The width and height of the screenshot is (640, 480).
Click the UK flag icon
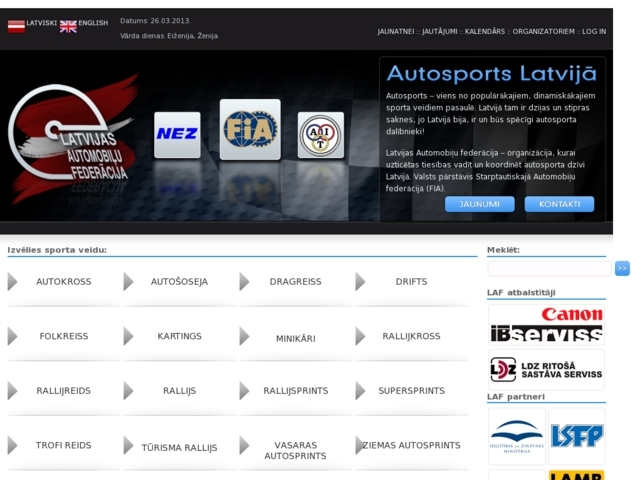pos(68,26)
